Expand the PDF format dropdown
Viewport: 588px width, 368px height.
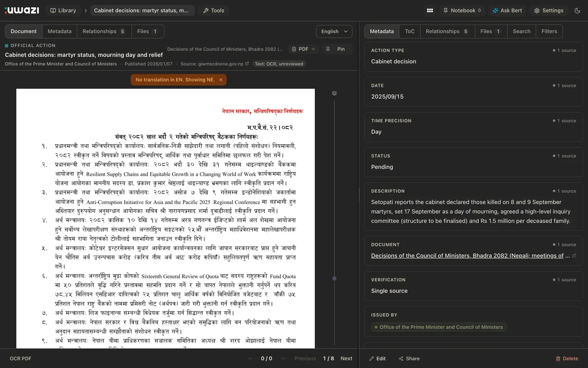(303, 49)
